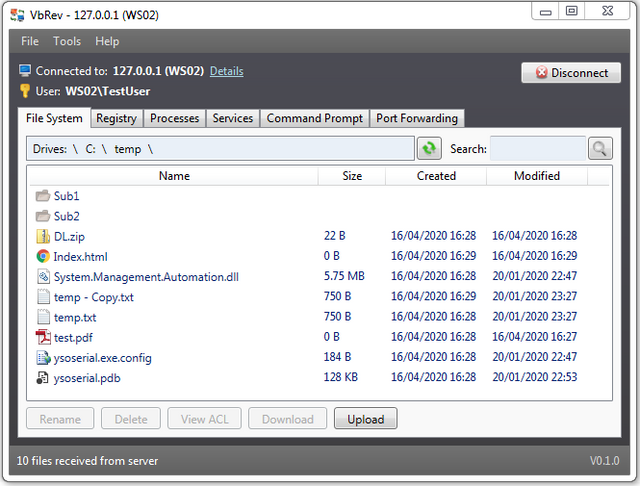Select the Sub2 folder entry
The image size is (640, 486).
[67, 216]
